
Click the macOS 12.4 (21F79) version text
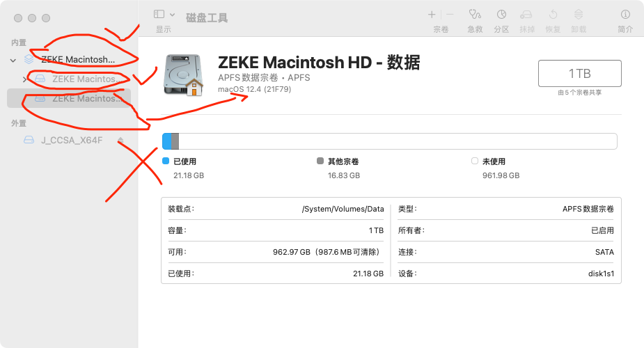pos(254,89)
